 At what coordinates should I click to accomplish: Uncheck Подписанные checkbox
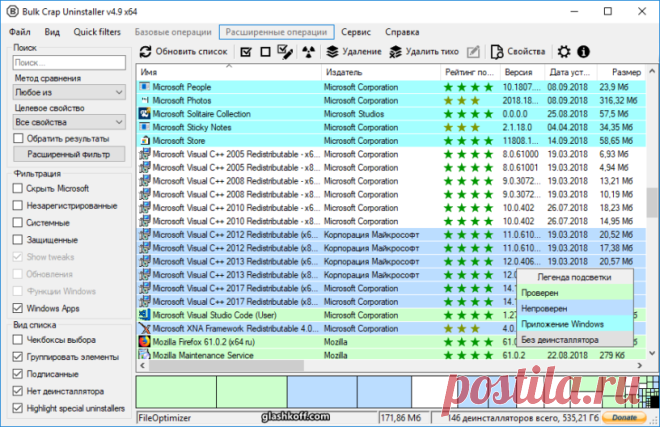[18, 374]
